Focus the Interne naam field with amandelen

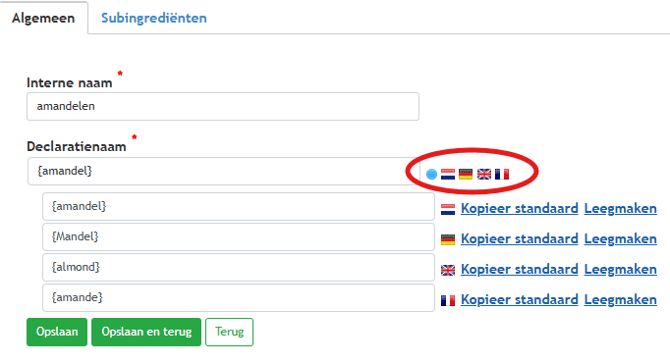point(223,106)
